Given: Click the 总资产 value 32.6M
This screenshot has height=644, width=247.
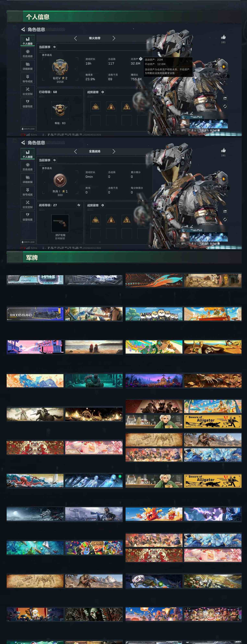Looking at the screenshot, I should (x=136, y=64).
